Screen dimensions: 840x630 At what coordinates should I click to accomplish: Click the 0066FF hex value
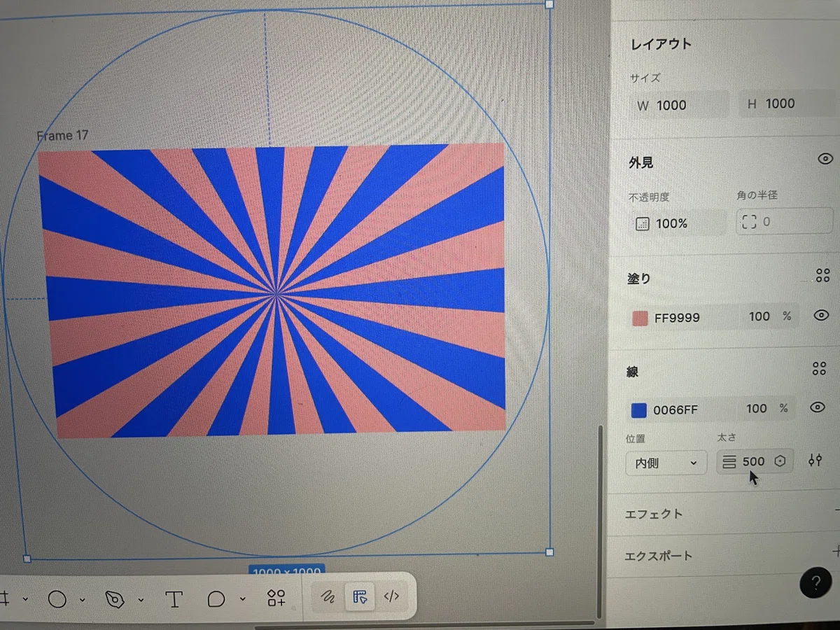675,409
